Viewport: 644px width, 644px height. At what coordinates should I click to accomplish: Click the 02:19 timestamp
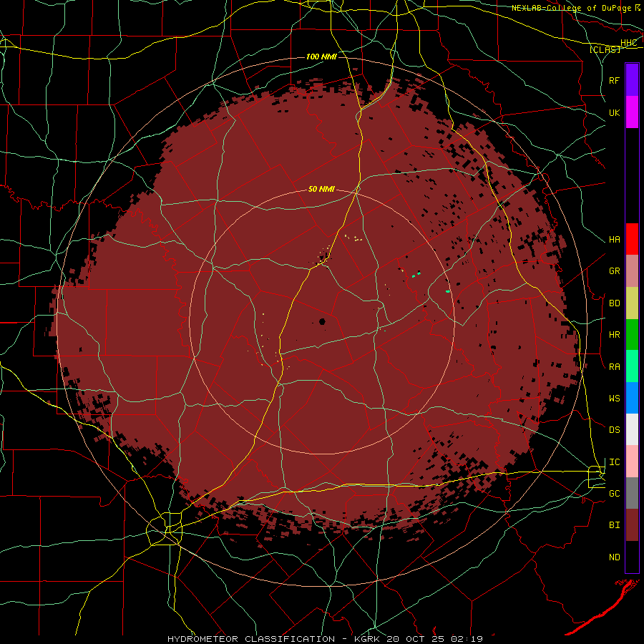[x=466, y=639]
